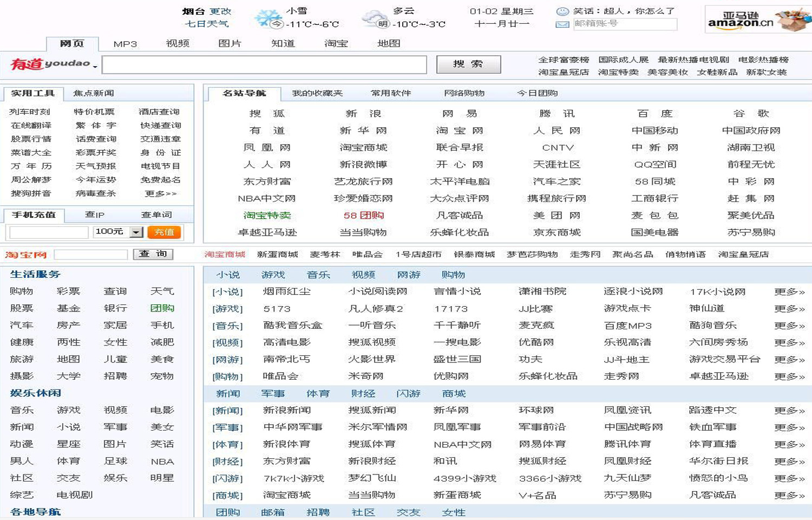The height and width of the screenshot is (520, 812).
Task: Click the Taobao 查询 button
Action: (x=153, y=254)
